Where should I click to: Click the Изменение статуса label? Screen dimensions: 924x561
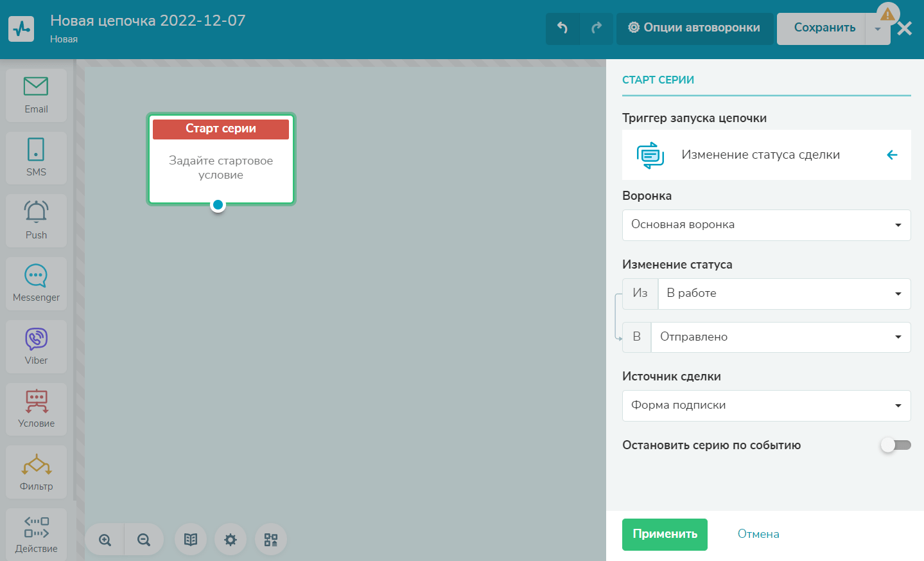pyautogui.click(x=677, y=265)
